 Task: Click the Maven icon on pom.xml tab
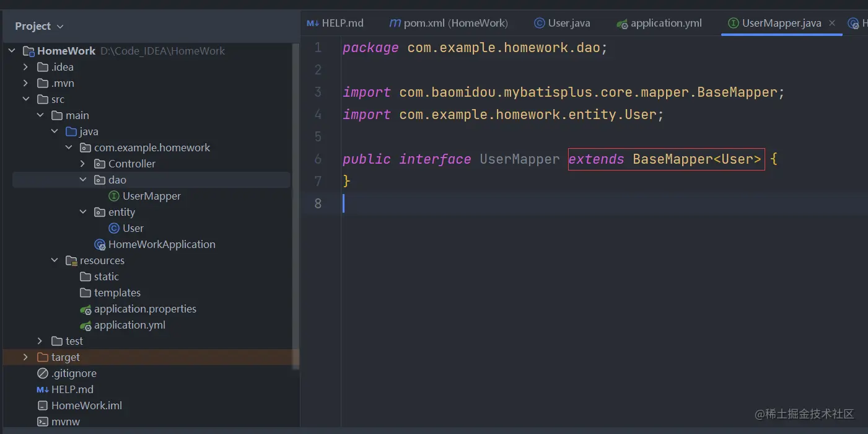[x=395, y=23]
